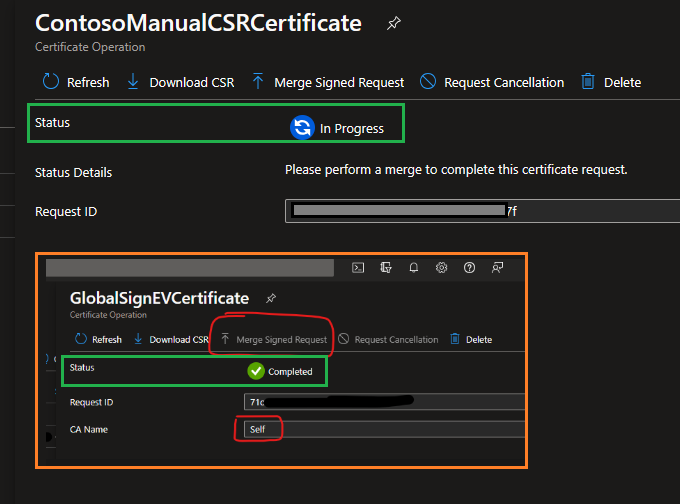Open the help question mark icon
Viewport: 680px width, 504px height.
(x=469, y=268)
